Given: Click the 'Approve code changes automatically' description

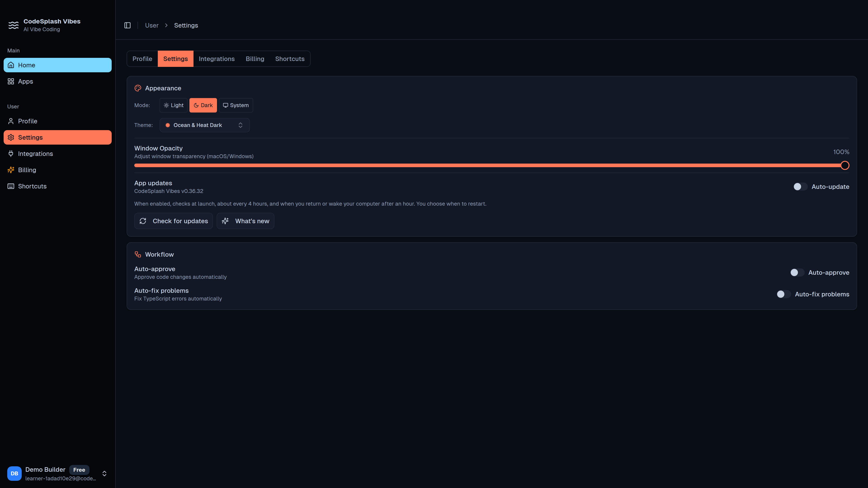Looking at the screenshot, I should (180, 277).
